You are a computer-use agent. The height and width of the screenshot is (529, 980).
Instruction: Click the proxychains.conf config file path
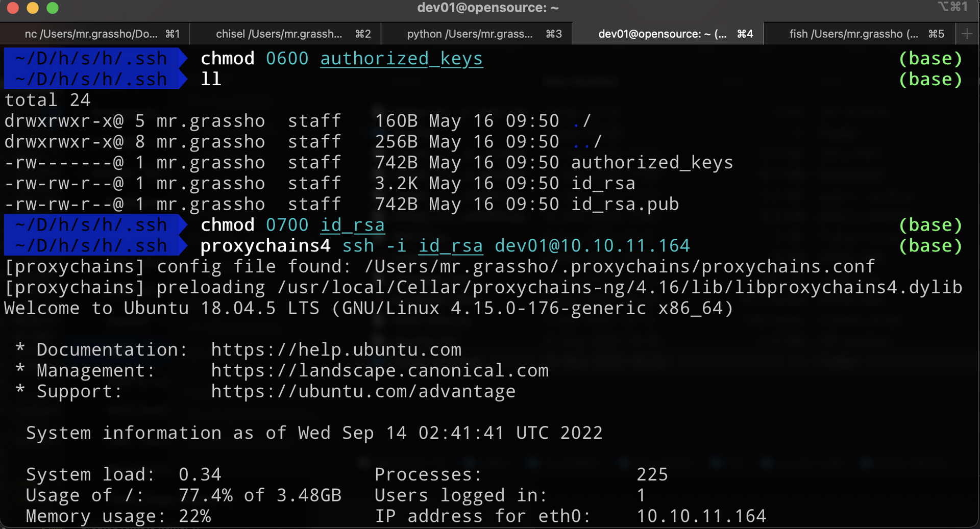620,266
